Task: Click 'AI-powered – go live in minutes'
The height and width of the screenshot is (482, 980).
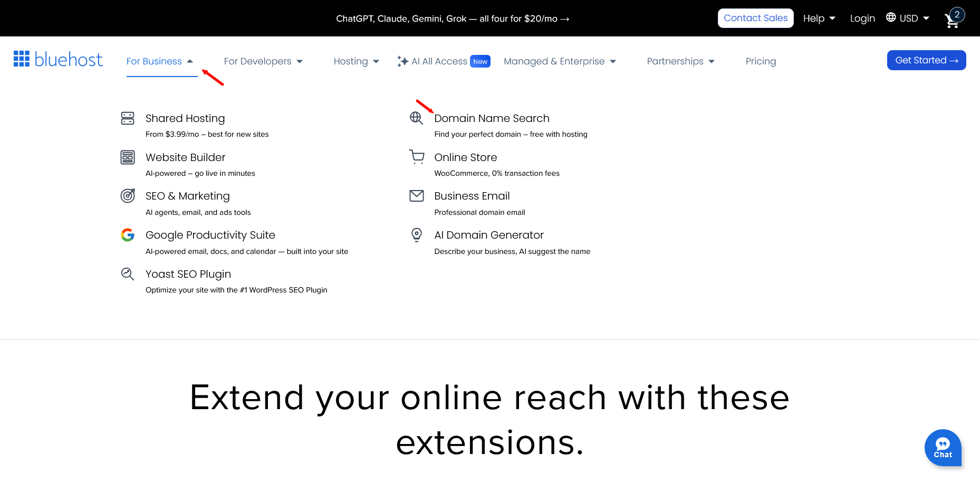Action: (x=200, y=173)
